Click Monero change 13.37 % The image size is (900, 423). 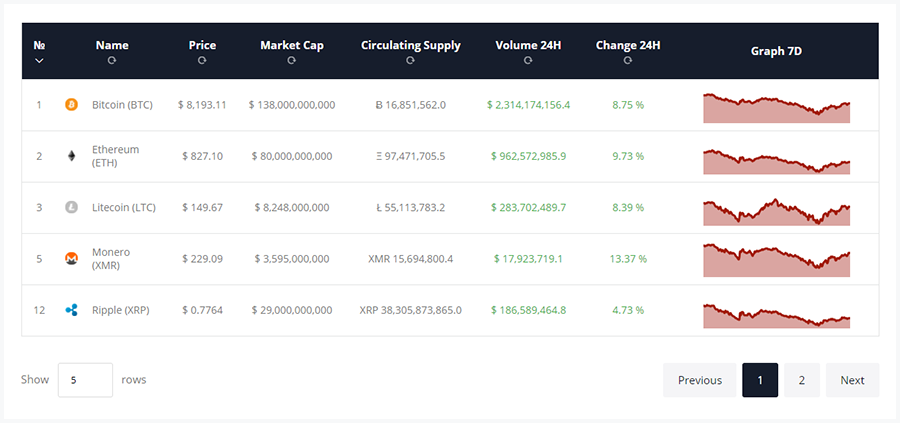pyautogui.click(x=628, y=259)
